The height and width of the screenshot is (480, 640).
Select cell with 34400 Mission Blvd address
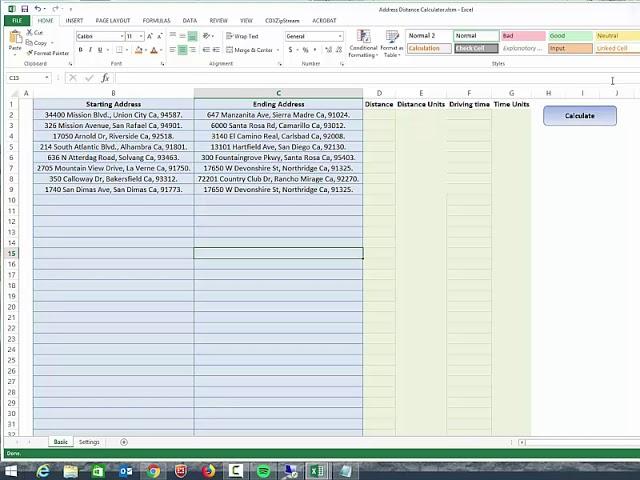click(113, 115)
